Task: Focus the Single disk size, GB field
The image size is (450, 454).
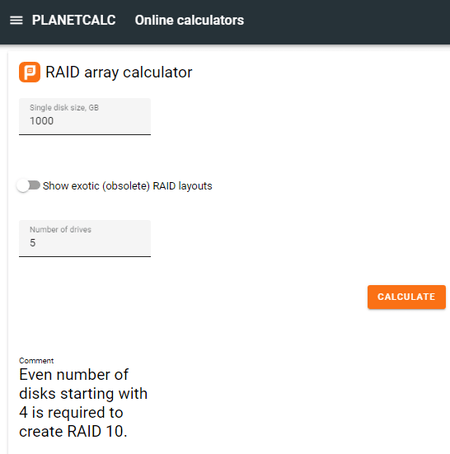Action: [85, 117]
